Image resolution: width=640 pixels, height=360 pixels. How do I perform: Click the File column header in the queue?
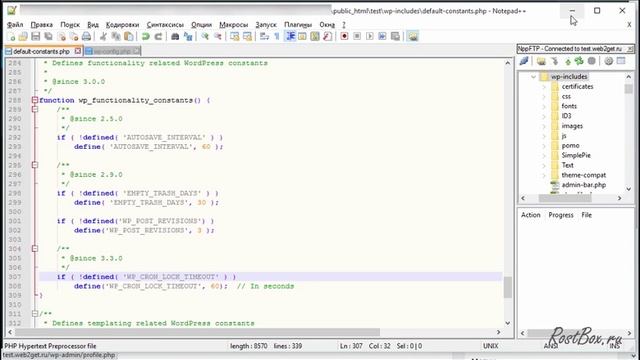587,215
